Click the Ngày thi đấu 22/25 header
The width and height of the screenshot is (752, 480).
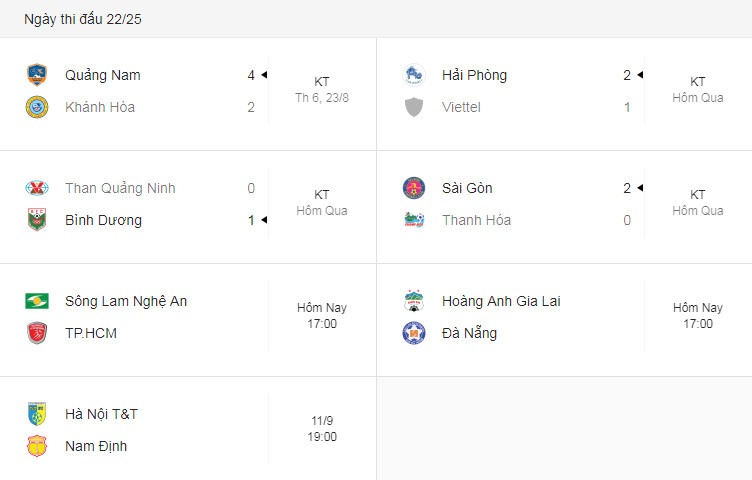pyautogui.click(x=82, y=19)
